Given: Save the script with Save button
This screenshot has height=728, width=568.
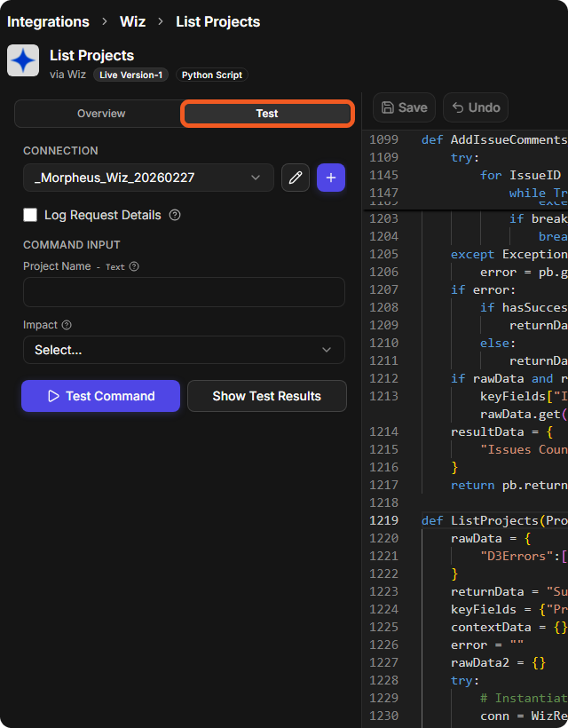Looking at the screenshot, I should coord(404,107).
